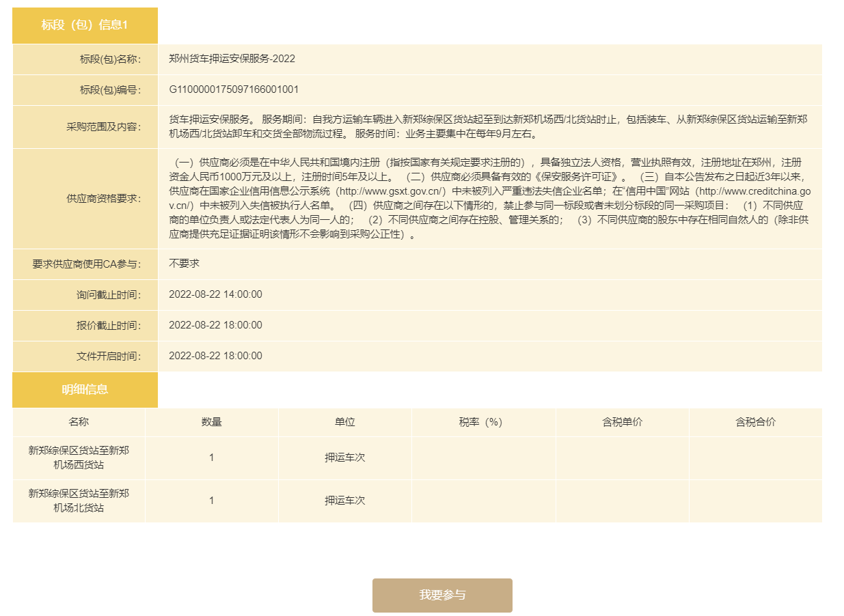Viewport: 844px width, 616px height.
Task: Select the 新郑机场西货站 row name cell
Action: point(79,458)
